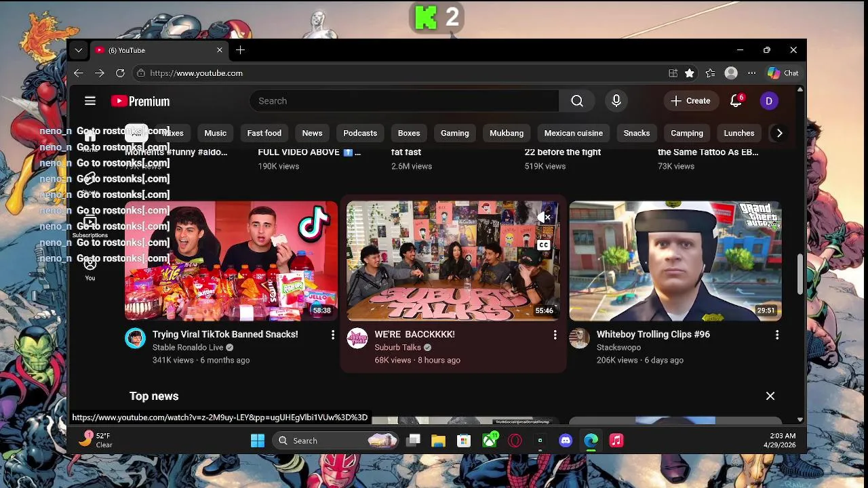The width and height of the screenshot is (868, 488).
Task: Toggle captions on the Suburb Talks preview
Action: coord(544,245)
